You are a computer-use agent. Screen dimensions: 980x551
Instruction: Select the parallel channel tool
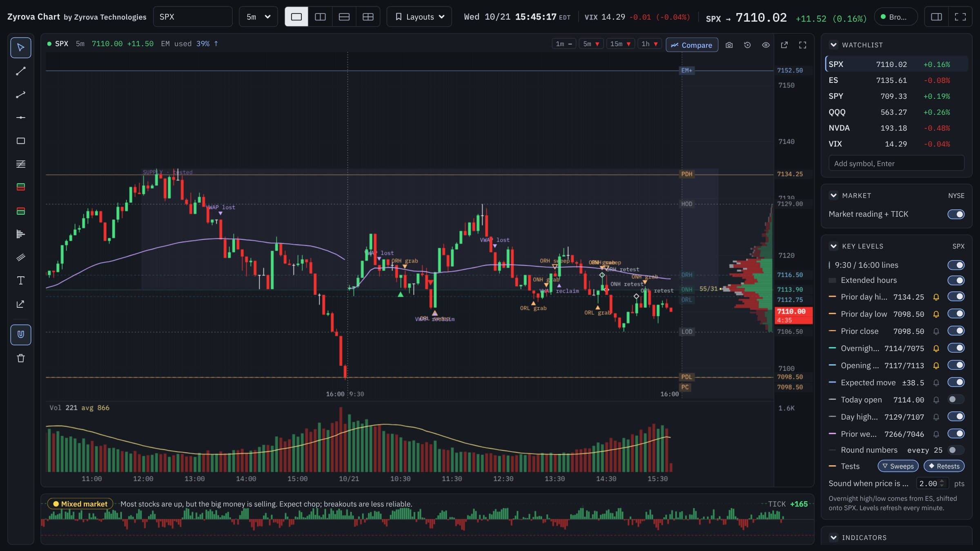tap(20, 257)
